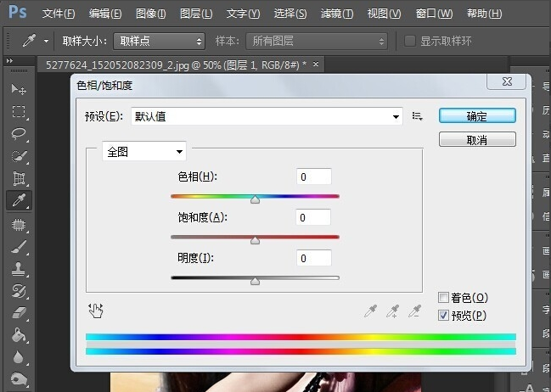This screenshot has width=551, height=392.
Task: Click the 确定 confirm button
Action: (476, 116)
